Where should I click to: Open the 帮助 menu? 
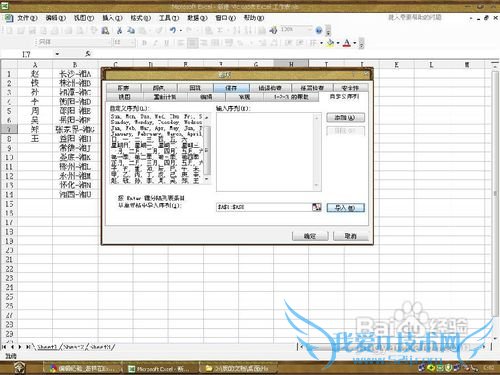(254, 18)
